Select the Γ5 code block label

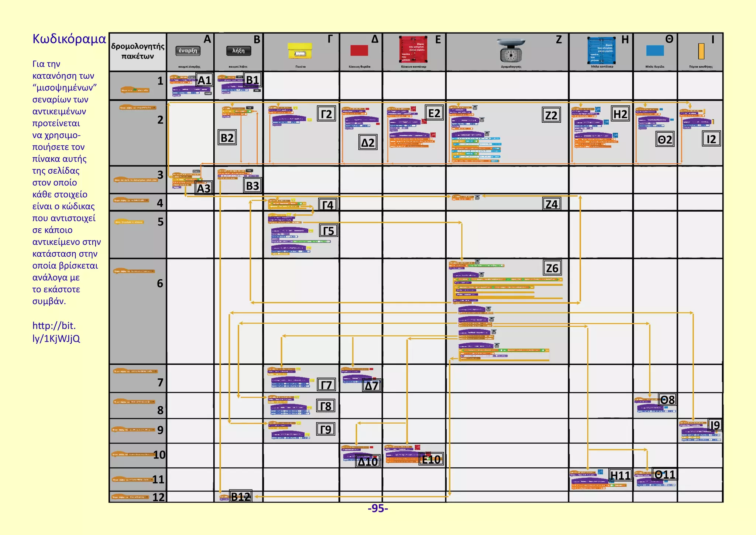point(329,231)
